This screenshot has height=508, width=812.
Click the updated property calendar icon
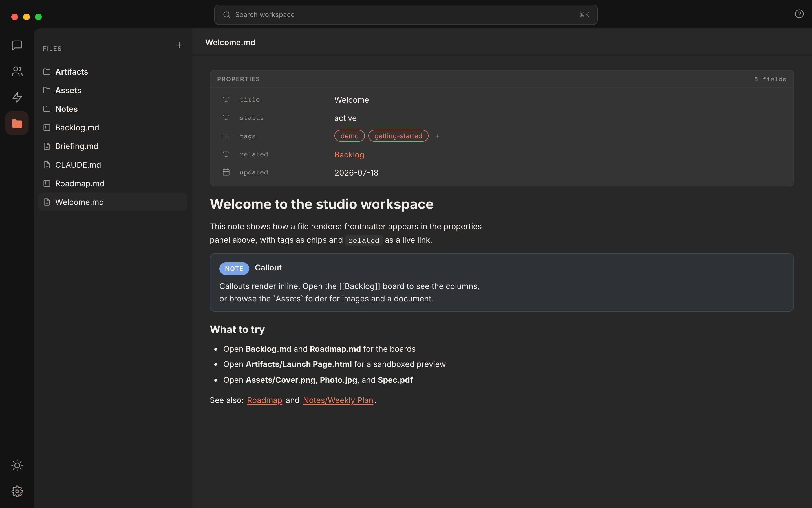click(226, 172)
